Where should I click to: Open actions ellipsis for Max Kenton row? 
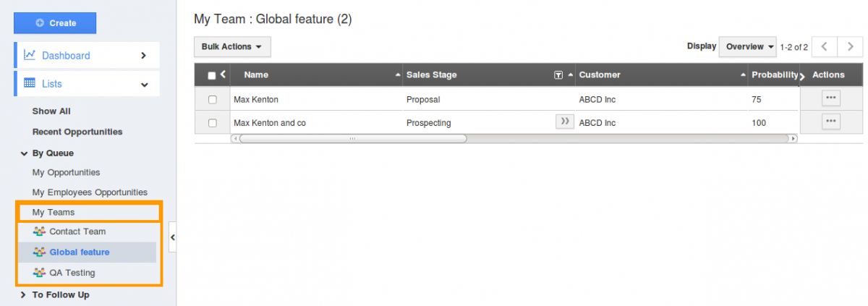[831, 99]
